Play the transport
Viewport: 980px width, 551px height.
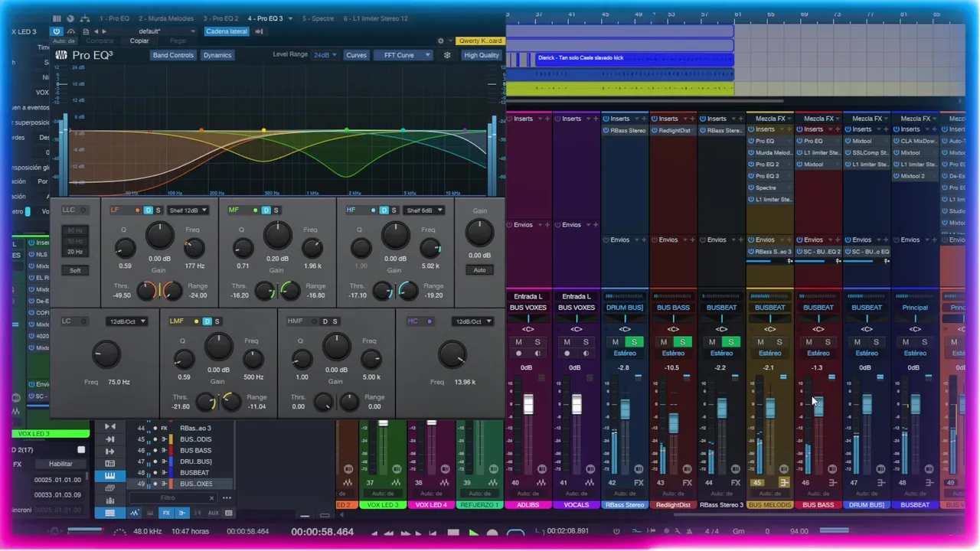[x=473, y=533]
